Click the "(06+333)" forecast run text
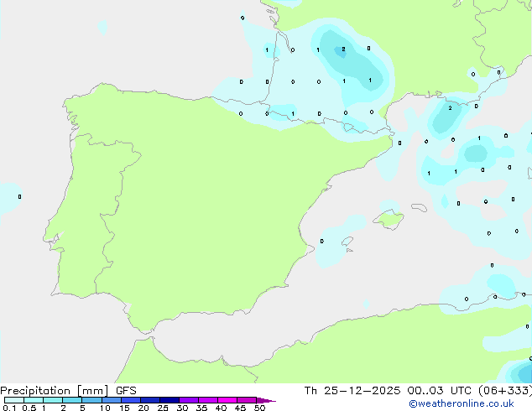 pos(505,391)
